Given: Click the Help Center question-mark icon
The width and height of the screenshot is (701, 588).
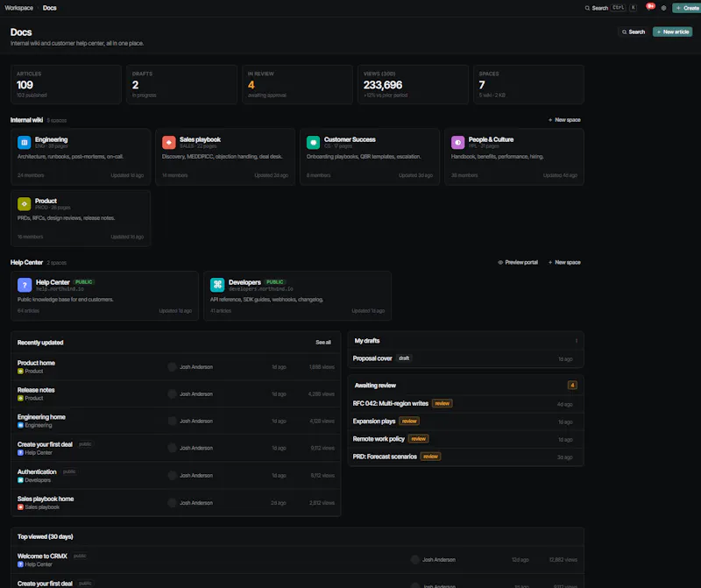Looking at the screenshot, I should [25, 285].
